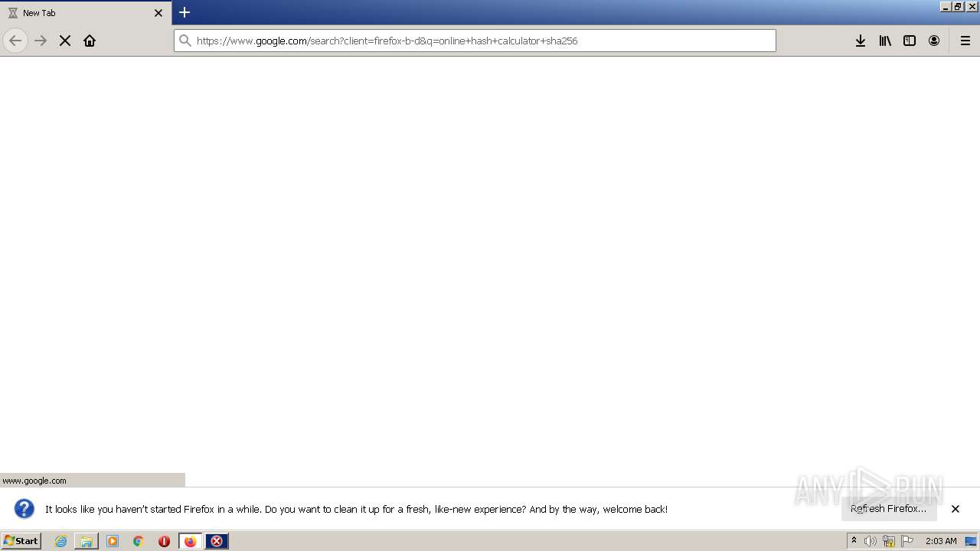
Task: Open the Opera taskbar icon
Action: coord(164,541)
